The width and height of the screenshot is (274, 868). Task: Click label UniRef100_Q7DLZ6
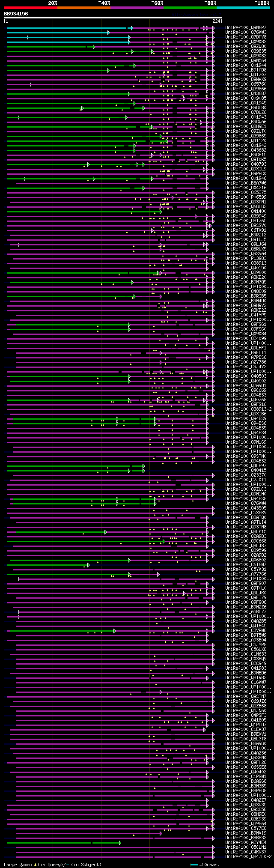pyautogui.click(x=246, y=112)
